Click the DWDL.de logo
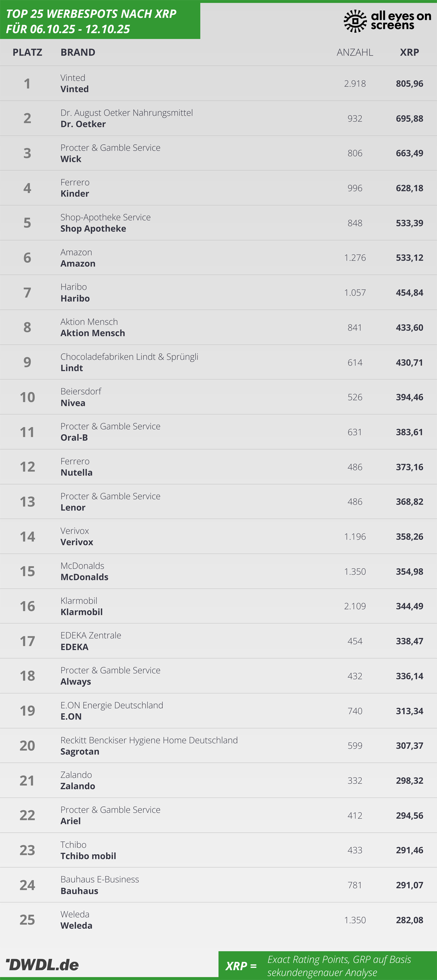This screenshot has height=980, width=437. tap(43, 964)
